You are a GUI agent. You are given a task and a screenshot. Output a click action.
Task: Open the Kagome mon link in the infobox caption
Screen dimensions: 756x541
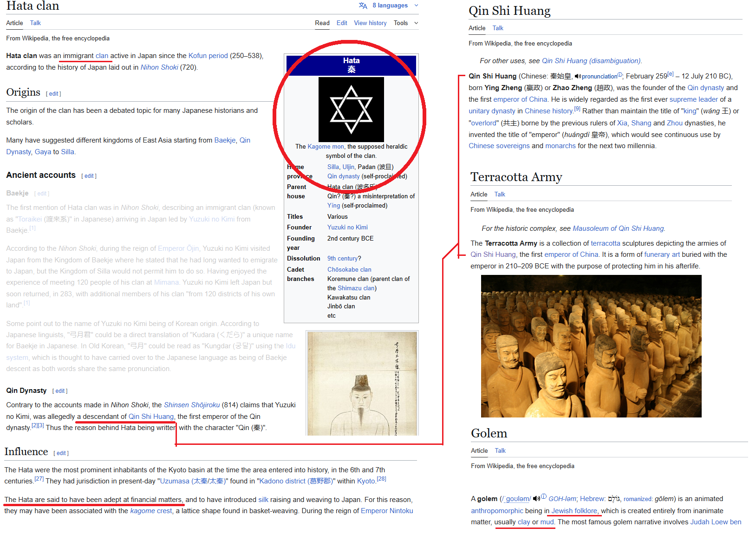(326, 147)
